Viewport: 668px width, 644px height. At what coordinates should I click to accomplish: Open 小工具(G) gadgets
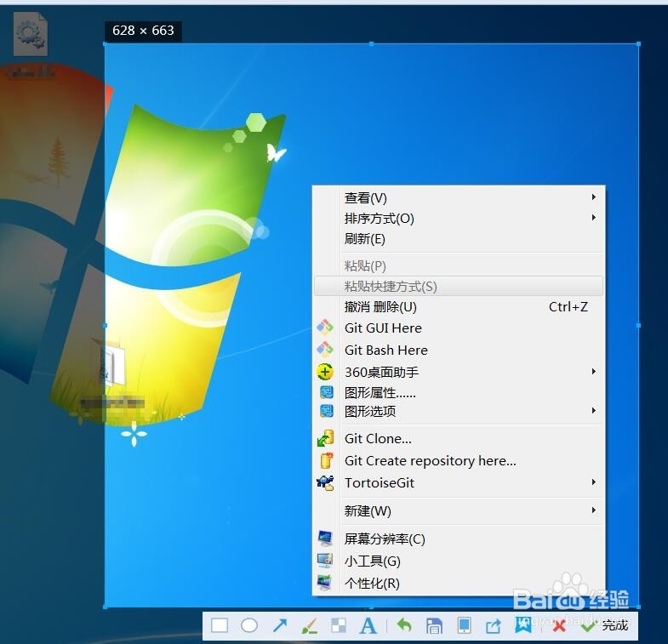pos(459,561)
